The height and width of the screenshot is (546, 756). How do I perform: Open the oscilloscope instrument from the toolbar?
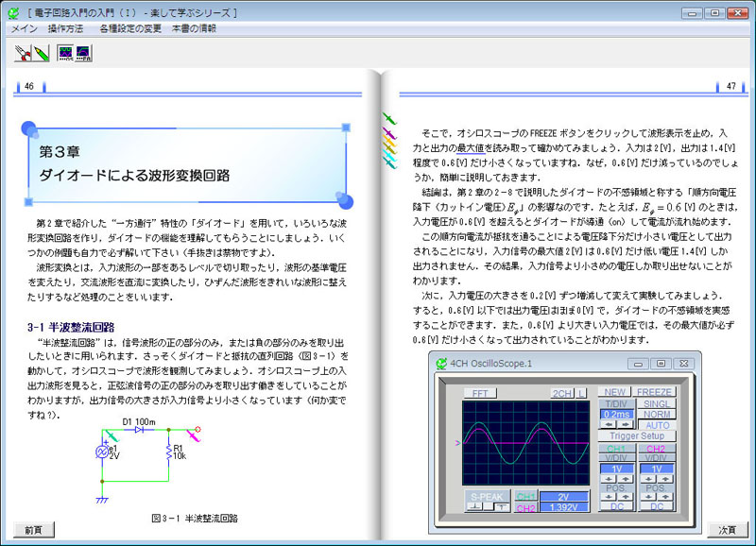coord(65,53)
